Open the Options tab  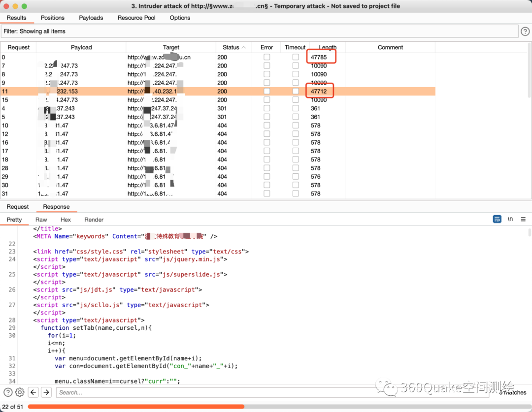pos(180,18)
